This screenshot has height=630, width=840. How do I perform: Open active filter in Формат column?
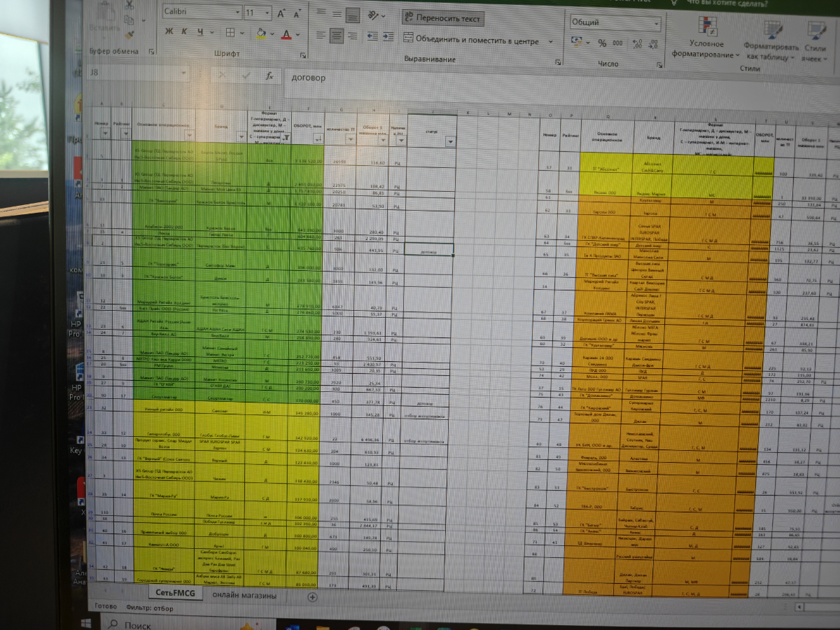286,138
